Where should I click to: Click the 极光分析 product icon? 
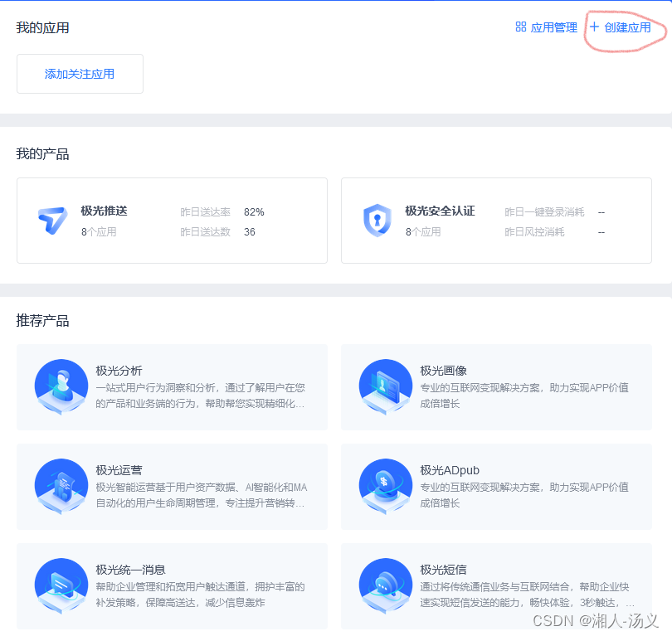pyautogui.click(x=61, y=386)
